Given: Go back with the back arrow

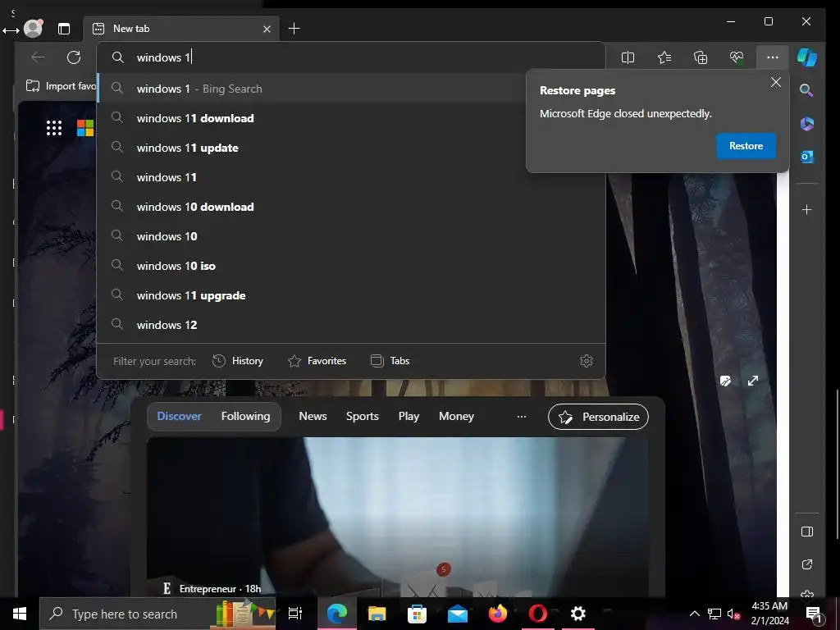Looking at the screenshot, I should (x=38, y=57).
